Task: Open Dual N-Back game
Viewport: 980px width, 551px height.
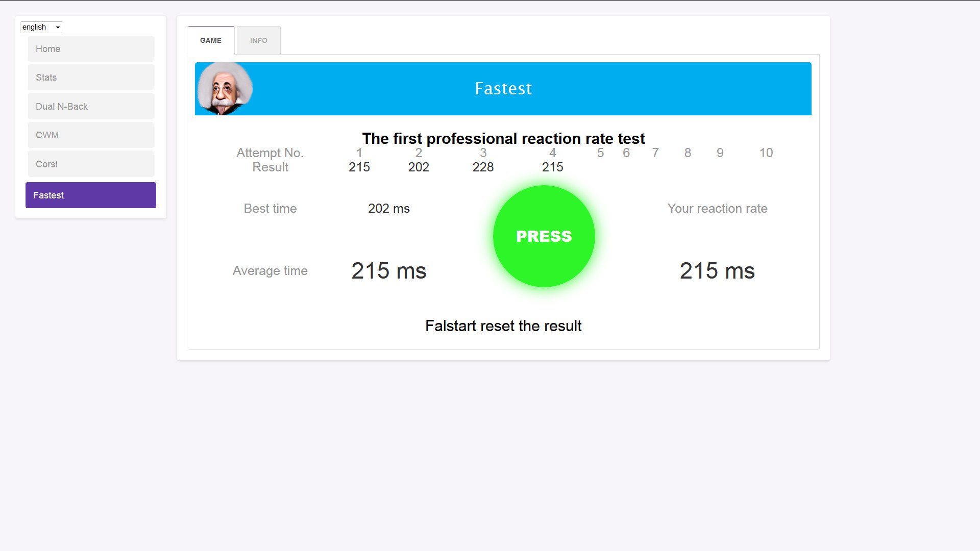Action: [x=90, y=107]
